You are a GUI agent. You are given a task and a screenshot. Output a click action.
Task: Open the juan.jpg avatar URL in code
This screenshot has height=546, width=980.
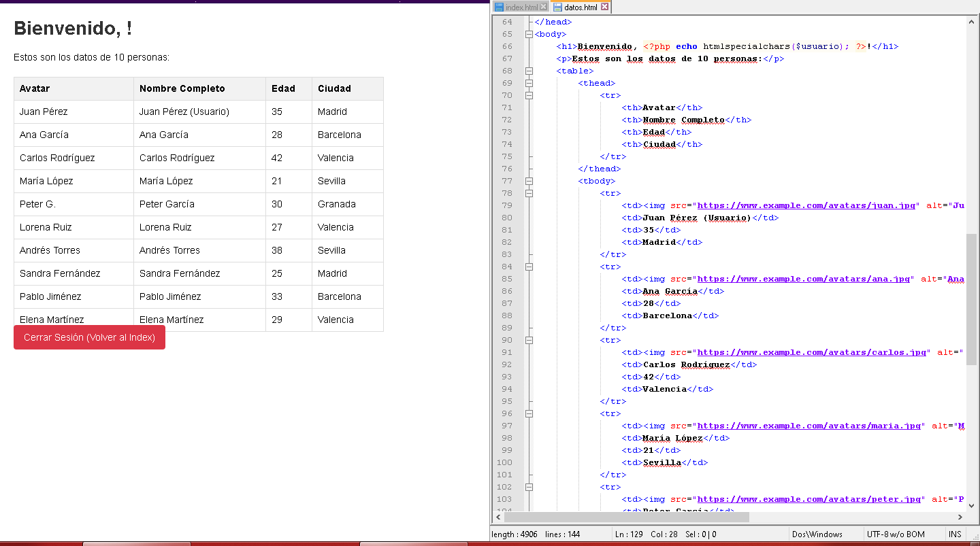click(x=806, y=205)
